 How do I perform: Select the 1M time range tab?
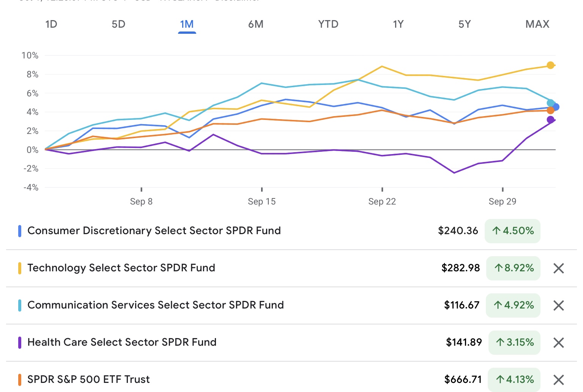(x=187, y=24)
